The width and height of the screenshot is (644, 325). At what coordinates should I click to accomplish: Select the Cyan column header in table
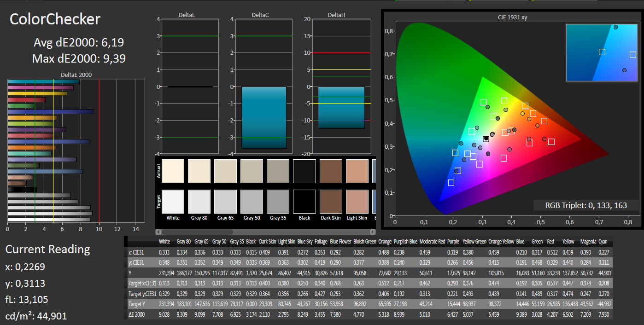tap(603, 241)
